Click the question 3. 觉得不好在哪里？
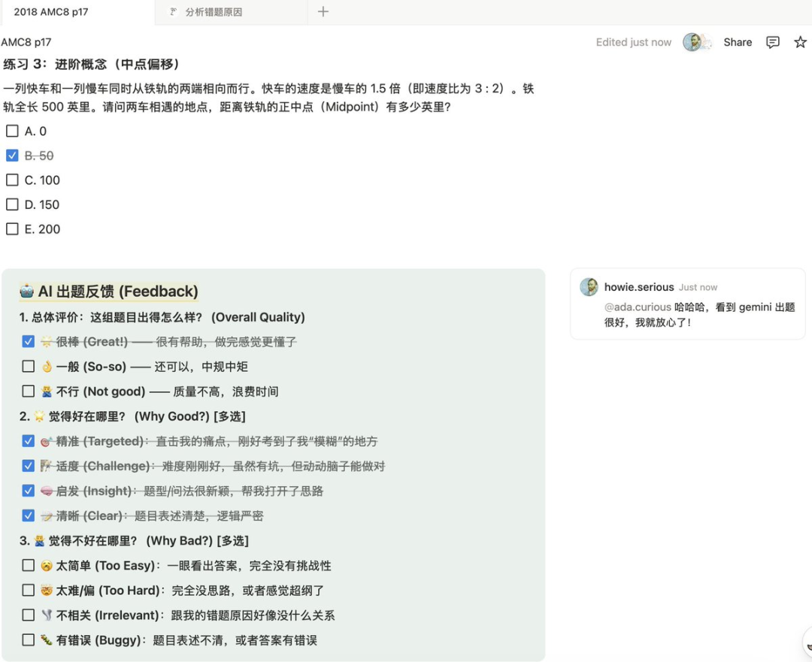This screenshot has height=662, width=812. point(134,541)
